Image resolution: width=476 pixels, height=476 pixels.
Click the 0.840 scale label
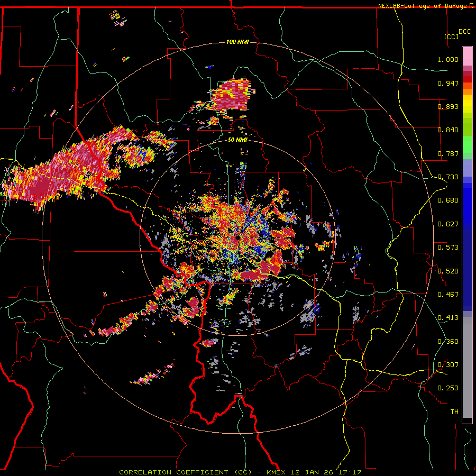coord(448,130)
